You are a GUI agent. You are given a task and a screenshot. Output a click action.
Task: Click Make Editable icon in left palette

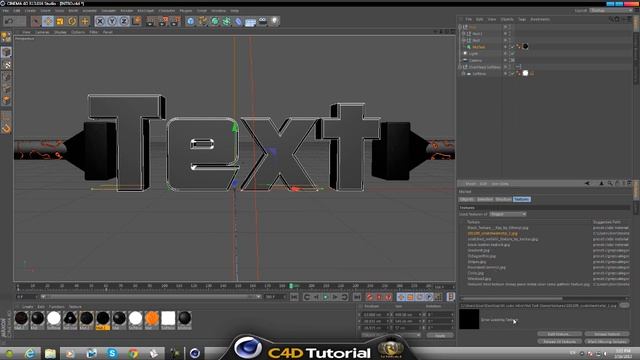(6, 38)
